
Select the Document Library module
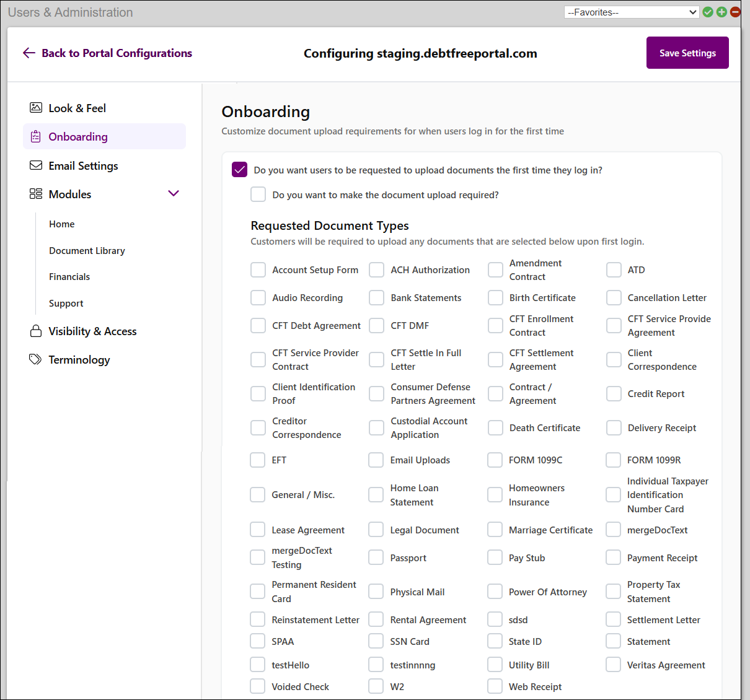click(87, 251)
